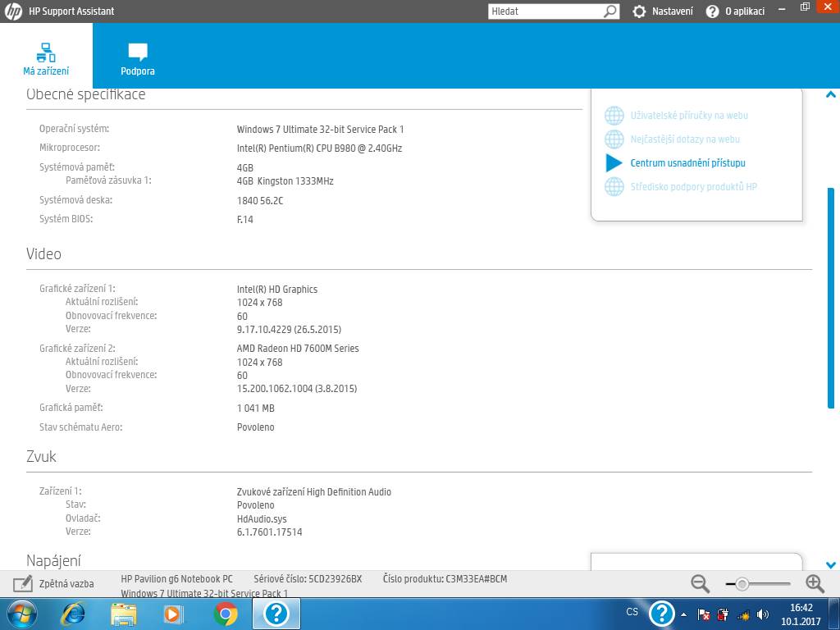Click the zoom out magnifier icon
The height and width of the screenshot is (630, 840).
(700, 584)
